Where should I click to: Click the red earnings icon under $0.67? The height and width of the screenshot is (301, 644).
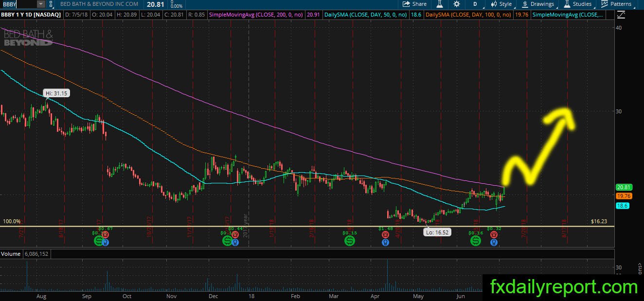pyautogui.click(x=106, y=234)
